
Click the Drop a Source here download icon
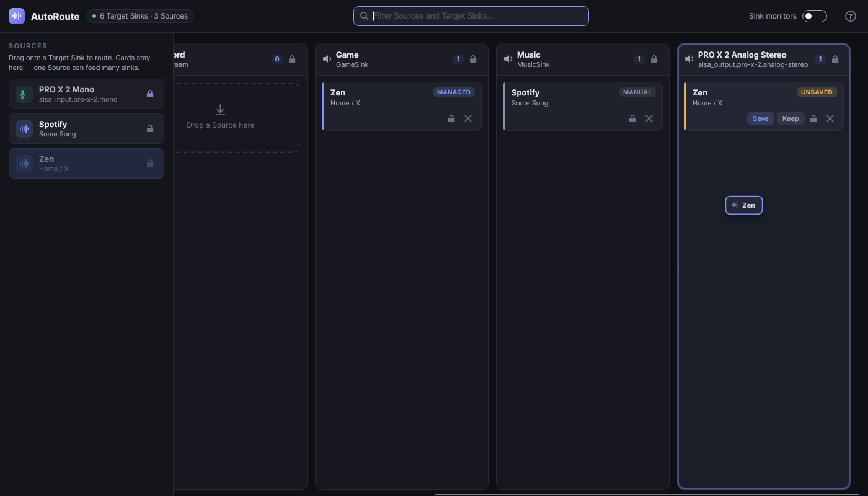click(220, 110)
